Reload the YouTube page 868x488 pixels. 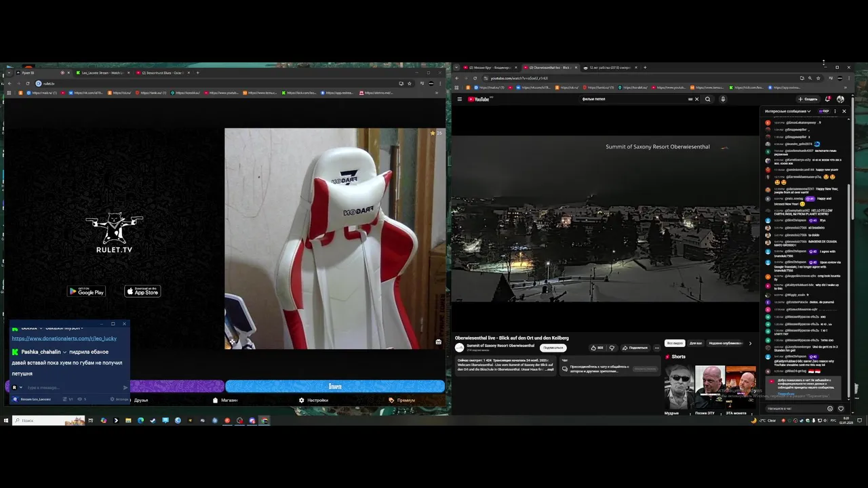pyautogui.click(x=475, y=78)
